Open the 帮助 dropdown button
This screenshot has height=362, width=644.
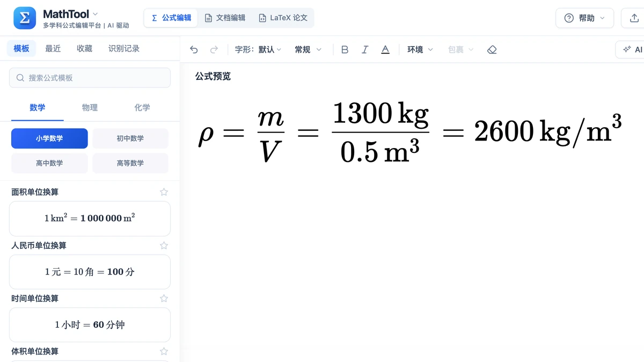pyautogui.click(x=584, y=18)
